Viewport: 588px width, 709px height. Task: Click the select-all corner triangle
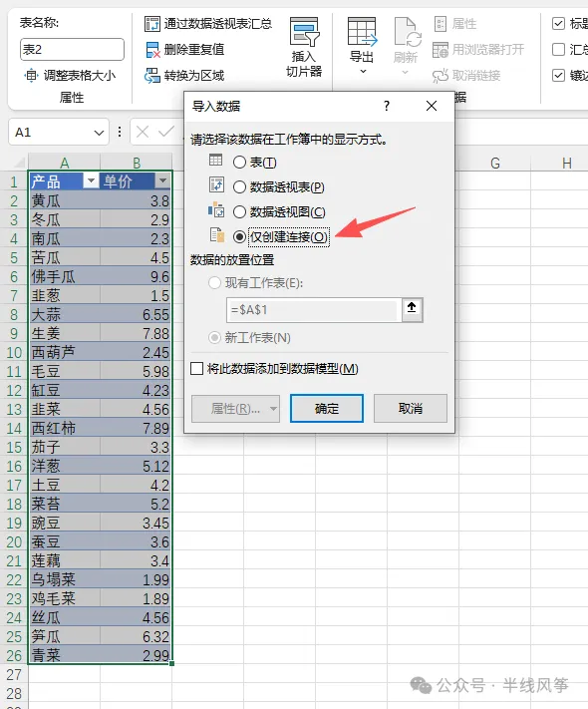(x=20, y=163)
